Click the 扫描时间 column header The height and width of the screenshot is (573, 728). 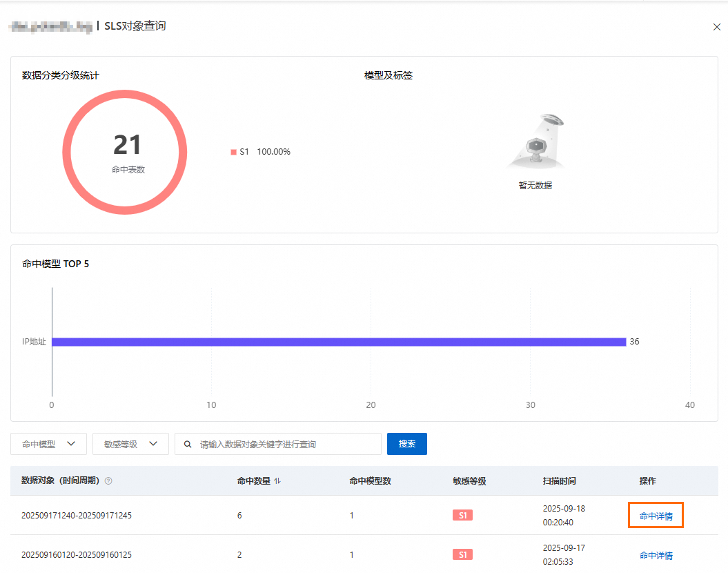[559, 481]
